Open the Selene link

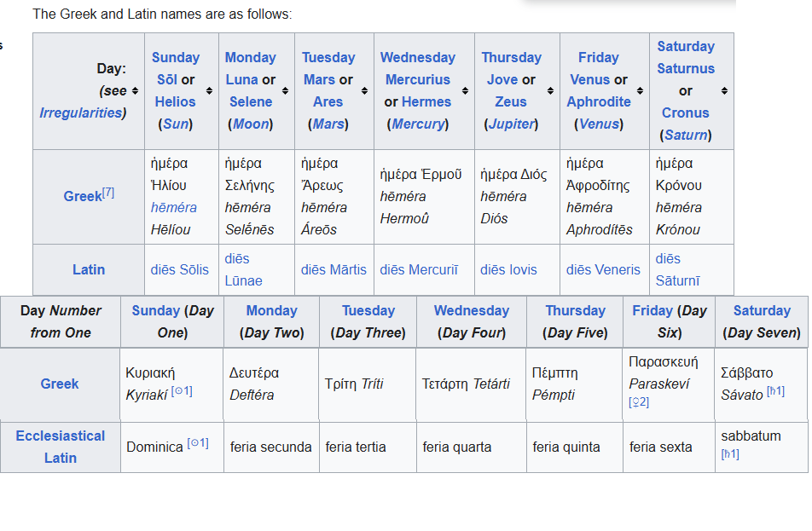[x=251, y=102]
